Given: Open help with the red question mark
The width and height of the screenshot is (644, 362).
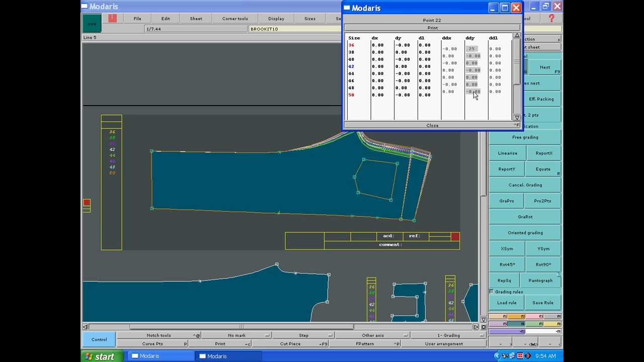Looking at the screenshot, I should point(551,18).
